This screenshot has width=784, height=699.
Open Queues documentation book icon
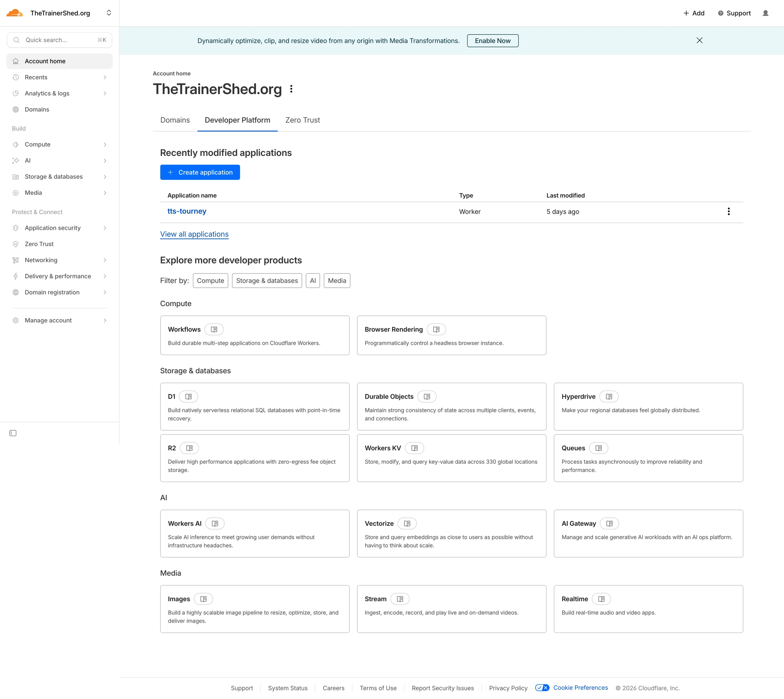(599, 448)
